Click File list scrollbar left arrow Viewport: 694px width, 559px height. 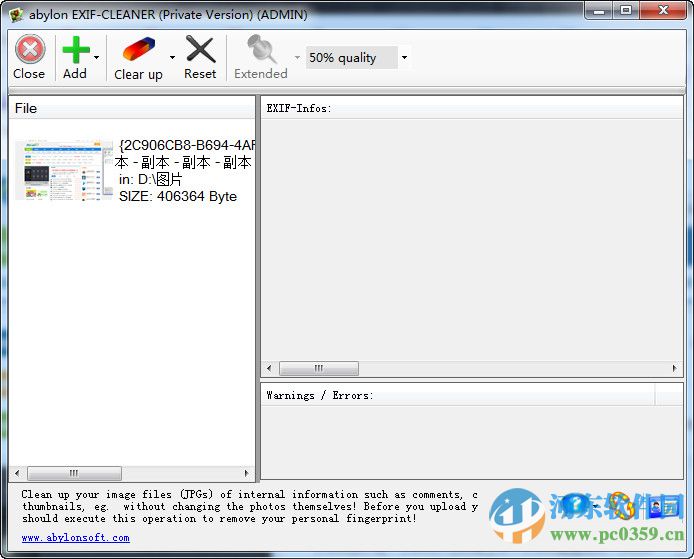pyautogui.click(x=17, y=473)
